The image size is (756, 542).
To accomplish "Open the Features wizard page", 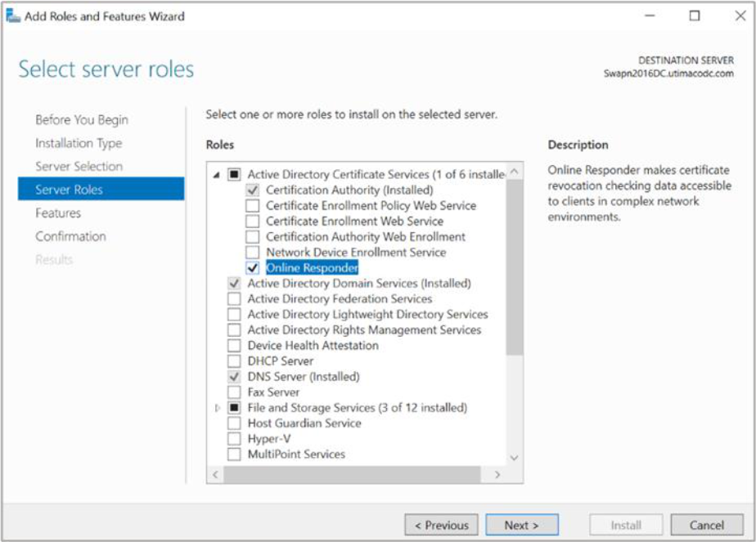I will point(58,213).
